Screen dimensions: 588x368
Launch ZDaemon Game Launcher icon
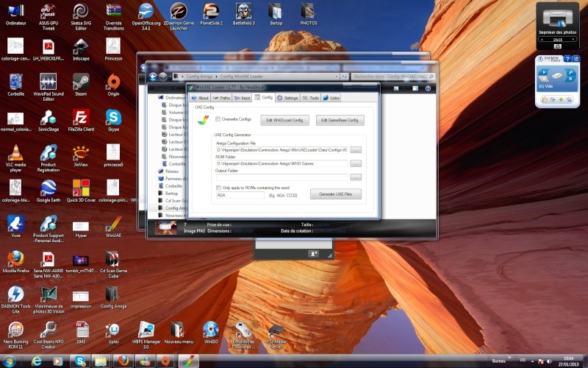coord(179,17)
